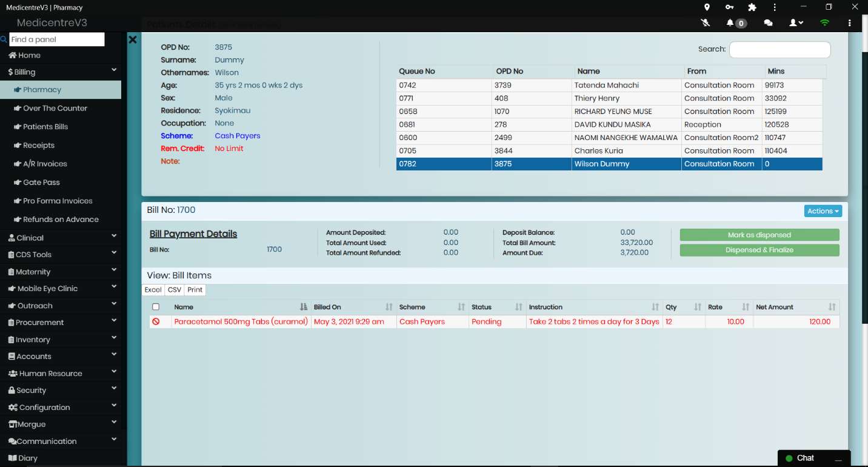
Task: Open the notifications bell
Action: [730, 23]
